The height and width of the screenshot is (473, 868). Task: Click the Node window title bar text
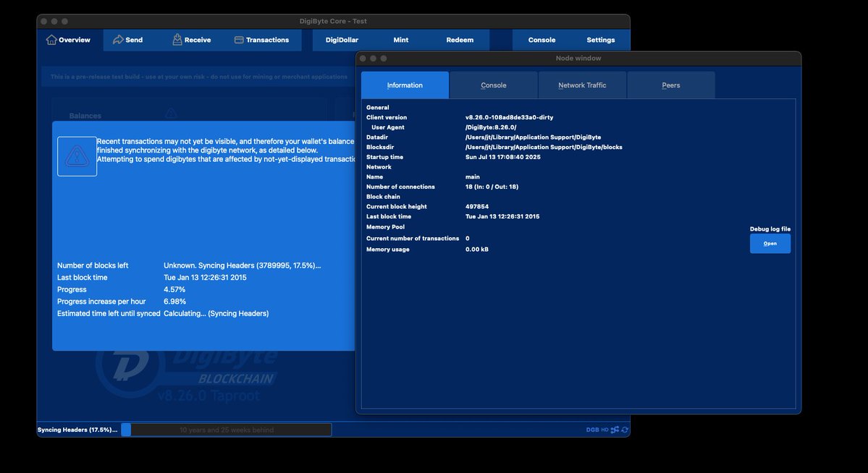pos(578,58)
